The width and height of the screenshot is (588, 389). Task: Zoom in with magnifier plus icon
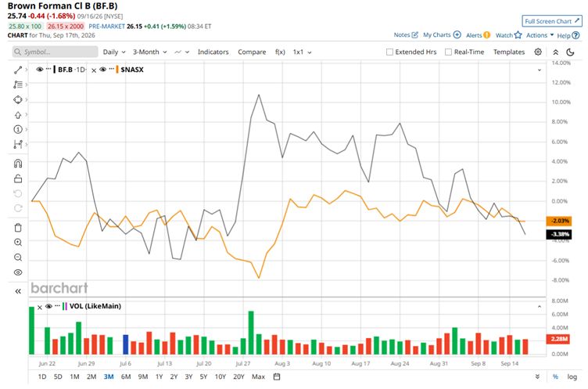tap(18, 243)
